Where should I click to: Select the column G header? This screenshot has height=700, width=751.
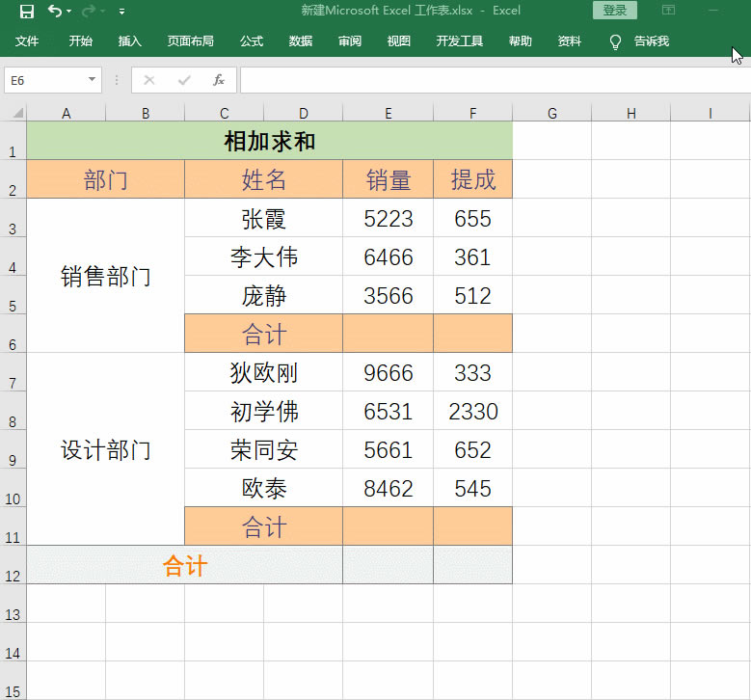coord(551,114)
